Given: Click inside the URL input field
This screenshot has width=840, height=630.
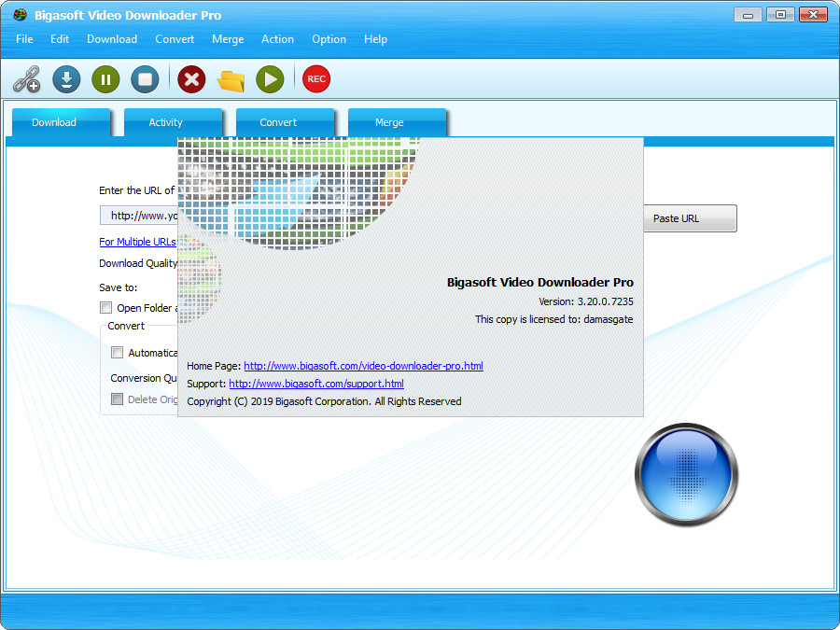Looking at the screenshot, I should 139,216.
